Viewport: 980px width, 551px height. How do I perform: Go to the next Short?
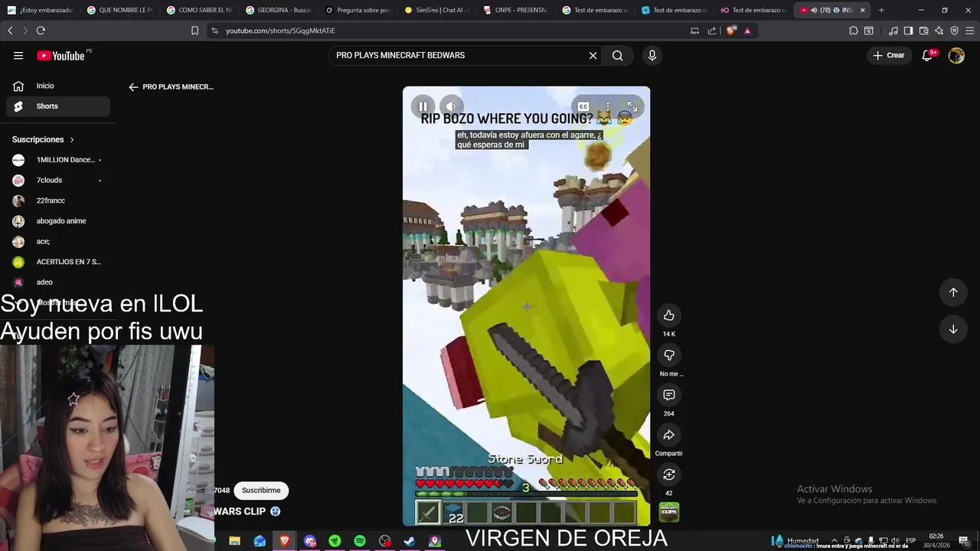[953, 329]
